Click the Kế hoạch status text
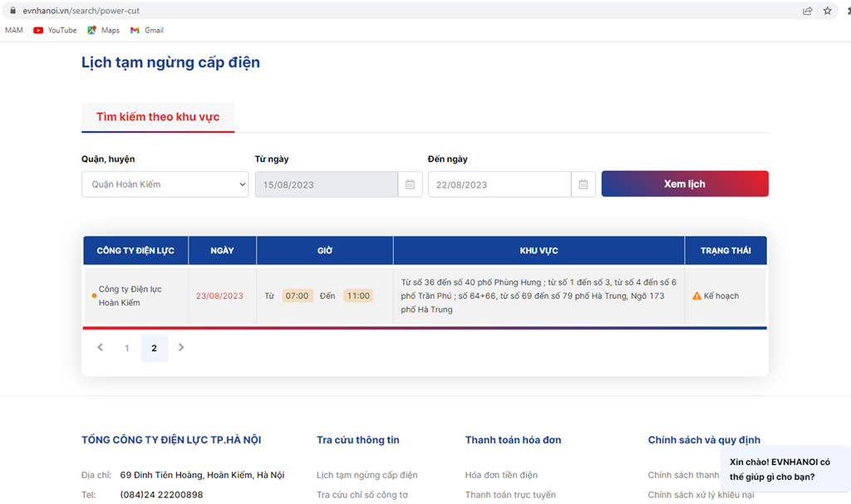This screenshot has width=851, height=504. click(721, 296)
